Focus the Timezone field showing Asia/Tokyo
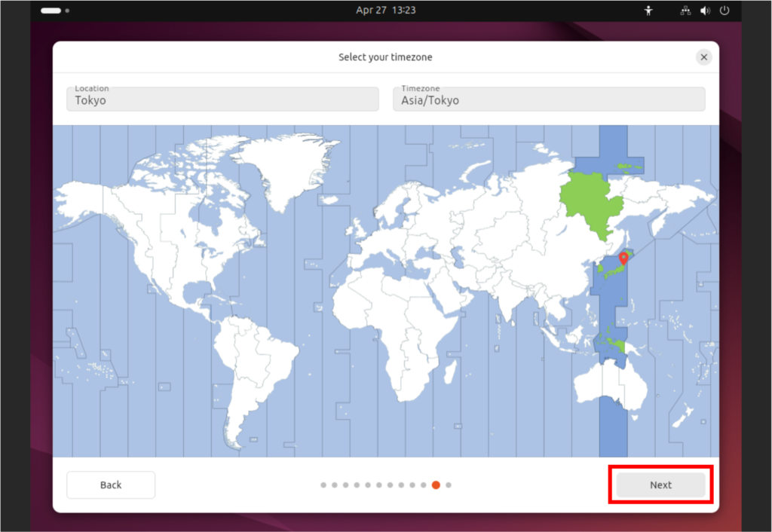772x532 pixels. click(549, 99)
